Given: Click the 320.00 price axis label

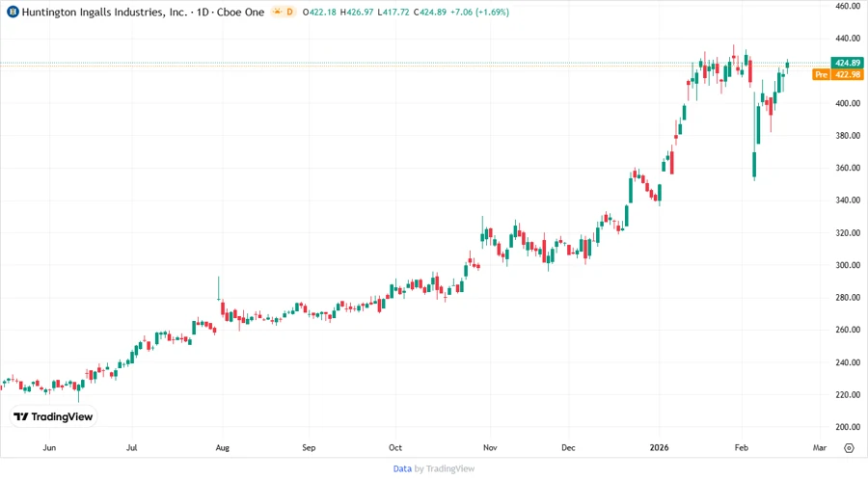Looking at the screenshot, I should [848, 233].
